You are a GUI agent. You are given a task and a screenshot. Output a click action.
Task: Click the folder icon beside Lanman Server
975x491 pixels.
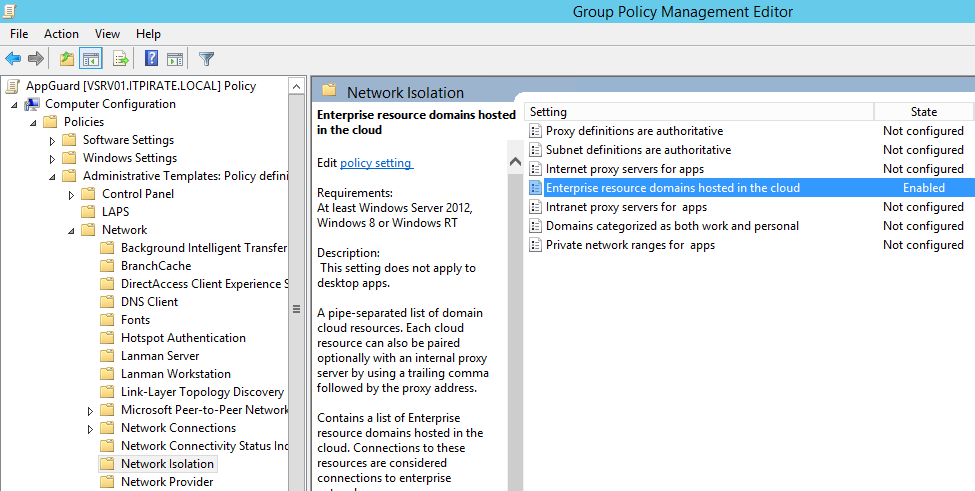[108, 356]
